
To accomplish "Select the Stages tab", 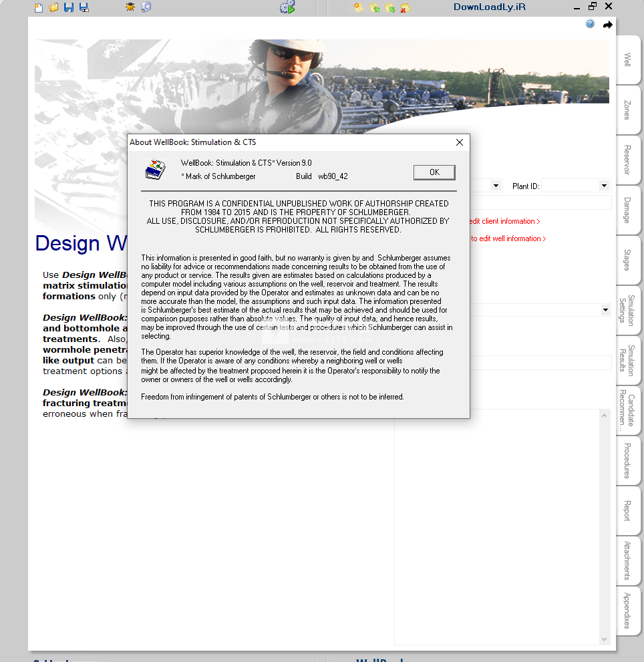I will pos(628,260).
